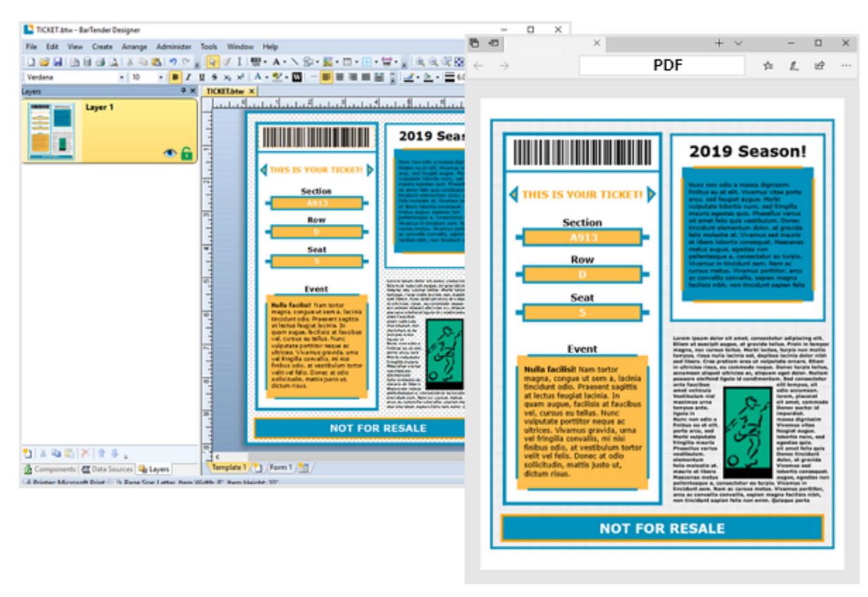Click the Zoom In magnifier icon
The width and height of the screenshot is (868, 597).
pyautogui.click(x=421, y=62)
